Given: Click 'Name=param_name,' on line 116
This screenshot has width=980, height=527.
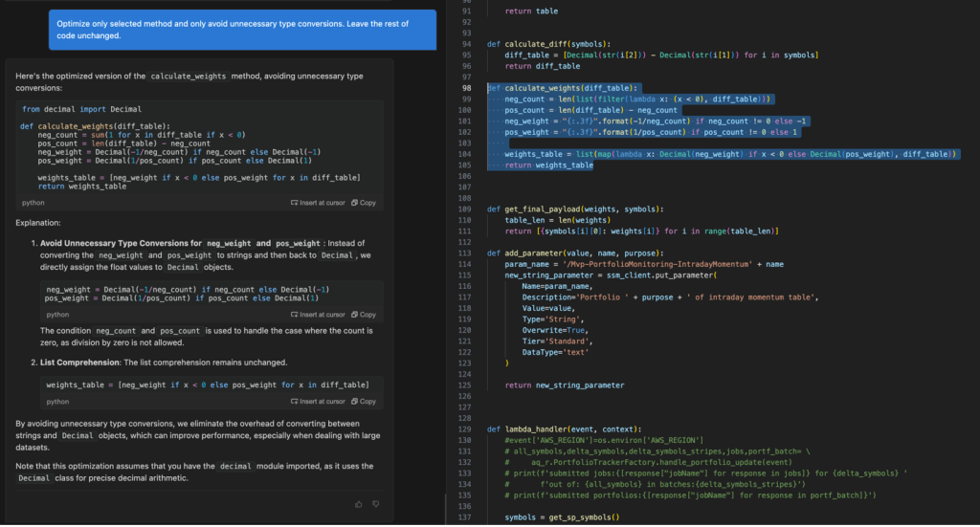Looking at the screenshot, I should 557,286.
